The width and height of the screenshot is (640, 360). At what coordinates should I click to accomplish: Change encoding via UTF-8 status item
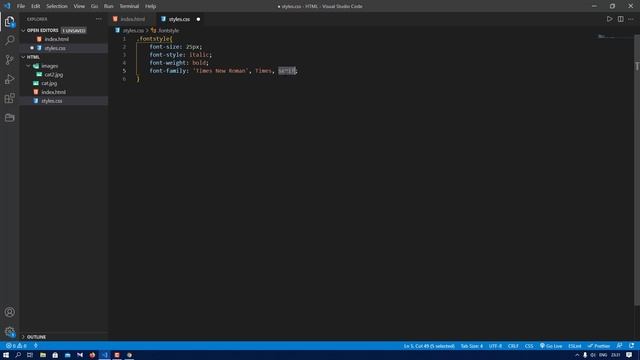coord(495,346)
